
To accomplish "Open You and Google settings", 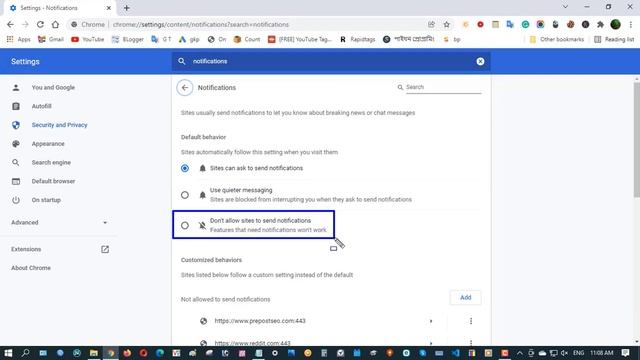I will coord(53,87).
